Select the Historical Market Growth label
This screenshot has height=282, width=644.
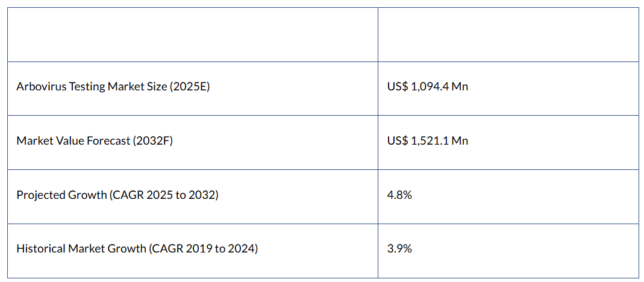coord(137,248)
